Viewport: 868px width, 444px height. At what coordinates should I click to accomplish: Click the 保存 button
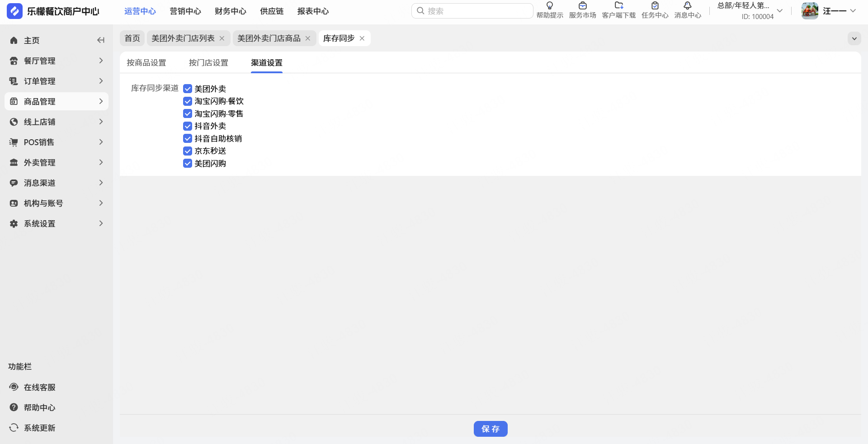point(491,429)
